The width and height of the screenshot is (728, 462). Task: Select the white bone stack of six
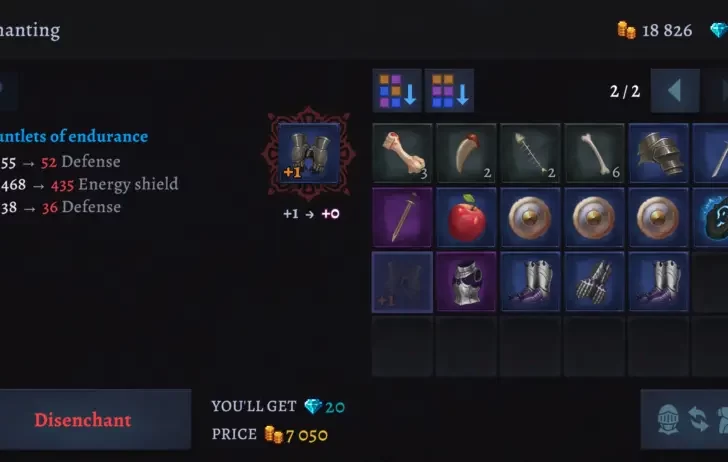tap(594, 153)
